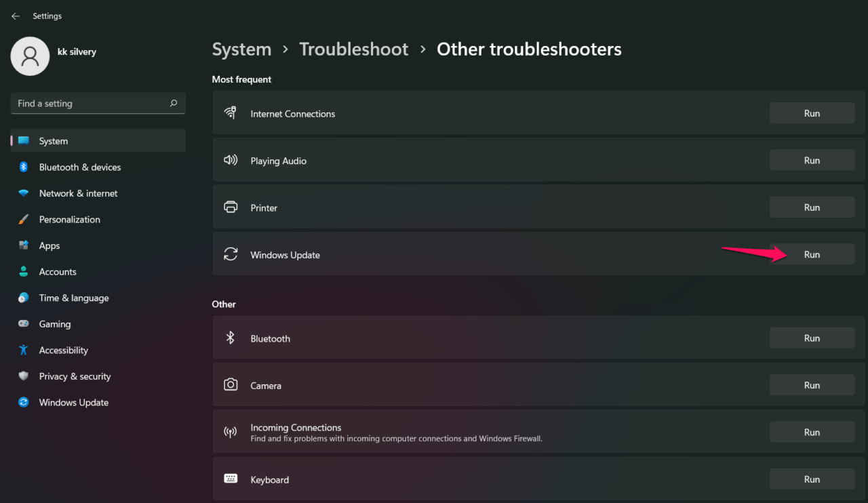Open the Apps settings section
This screenshot has width=868, height=503.
pyautogui.click(x=50, y=246)
